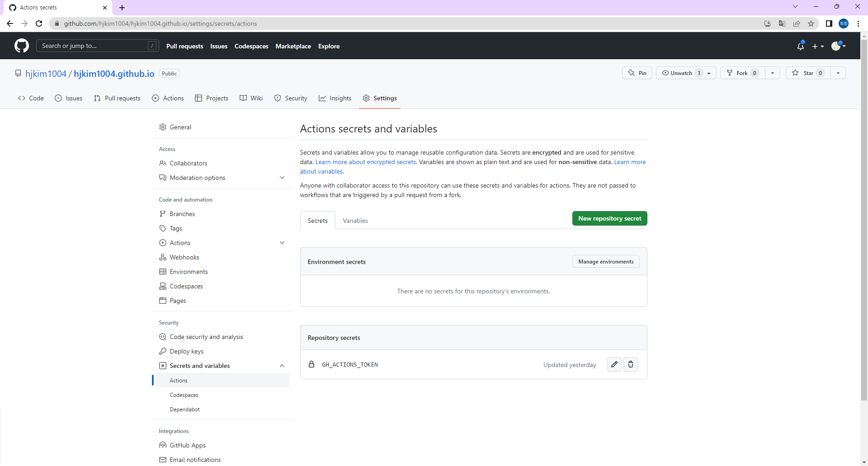Open Dependabot secrets sub-item
Viewport: 868px width, 466px height.
(222, 409)
